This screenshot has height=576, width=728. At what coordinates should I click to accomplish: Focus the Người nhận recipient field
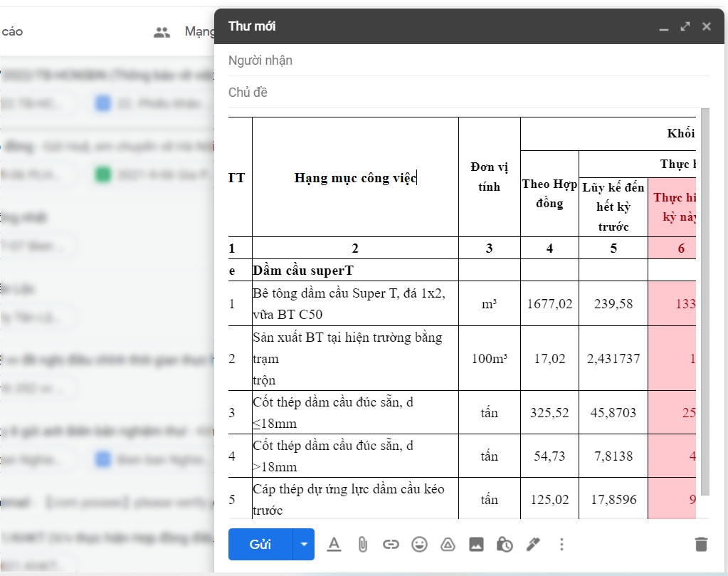point(469,61)
